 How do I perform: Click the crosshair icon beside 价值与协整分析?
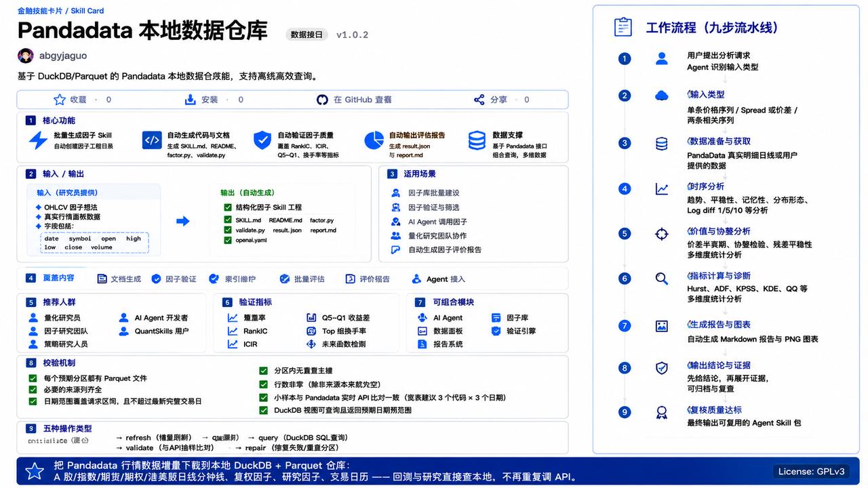click(x=662, y=234)
